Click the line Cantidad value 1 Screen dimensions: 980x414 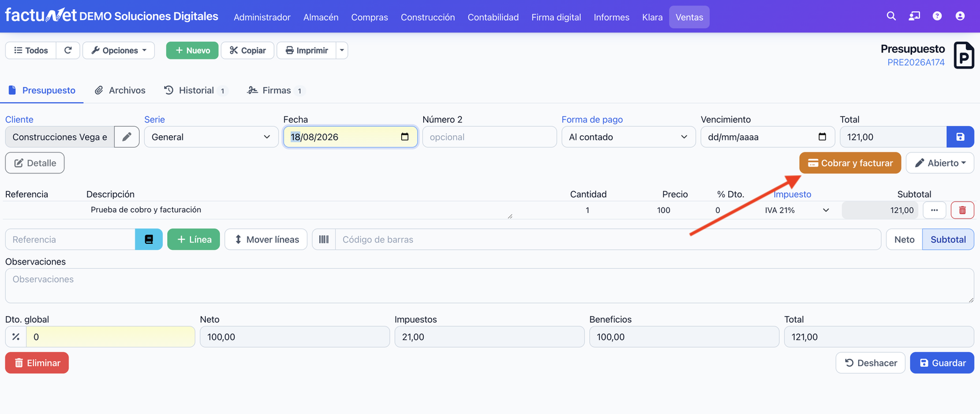tap(587, 210)
